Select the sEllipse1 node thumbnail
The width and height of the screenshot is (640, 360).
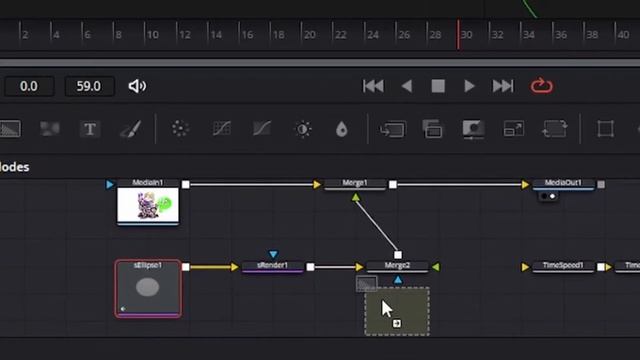pos(148,289)
